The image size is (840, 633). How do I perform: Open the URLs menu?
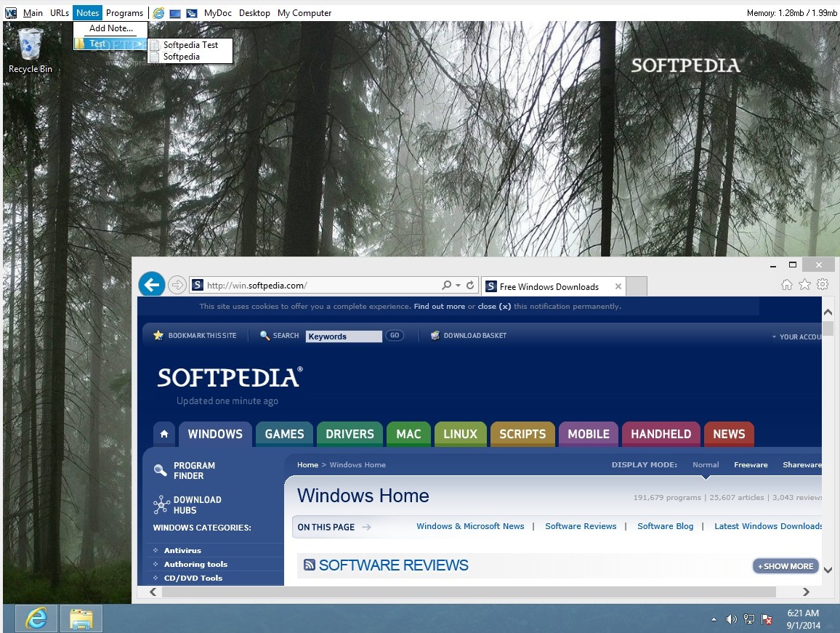[x=60, y=13]
